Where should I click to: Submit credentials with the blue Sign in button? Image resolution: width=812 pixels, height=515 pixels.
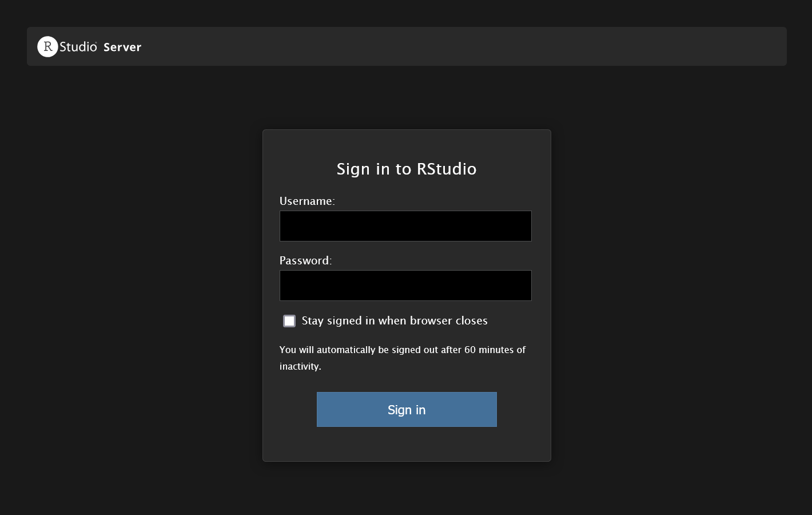tap(407, 409)
